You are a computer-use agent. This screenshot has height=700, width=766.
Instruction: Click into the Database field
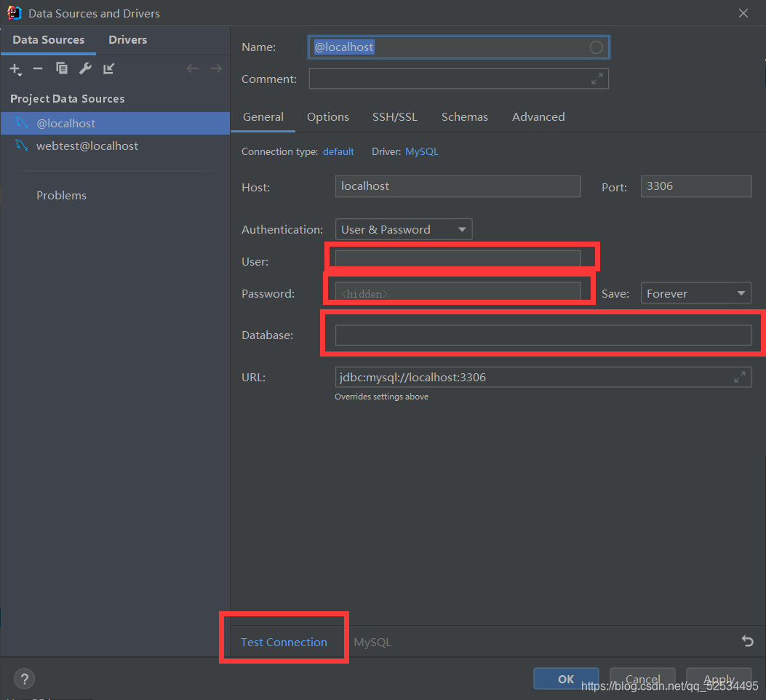[543, 335]
